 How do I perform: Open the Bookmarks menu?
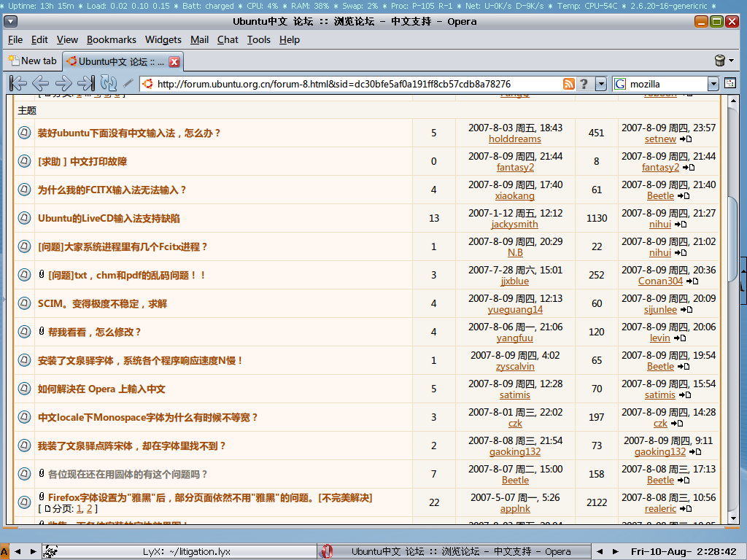pyautogui.click(x=112, y=39)
